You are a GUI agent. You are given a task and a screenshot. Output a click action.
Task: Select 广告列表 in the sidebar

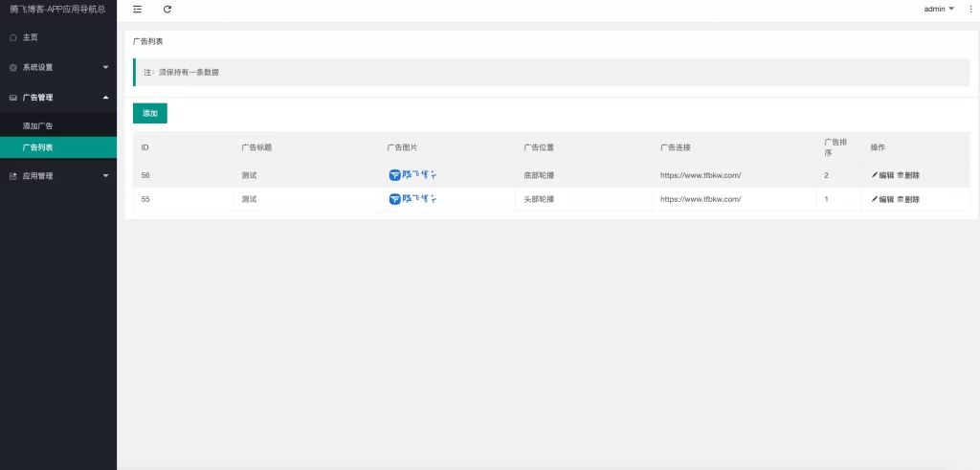(38, 147)
